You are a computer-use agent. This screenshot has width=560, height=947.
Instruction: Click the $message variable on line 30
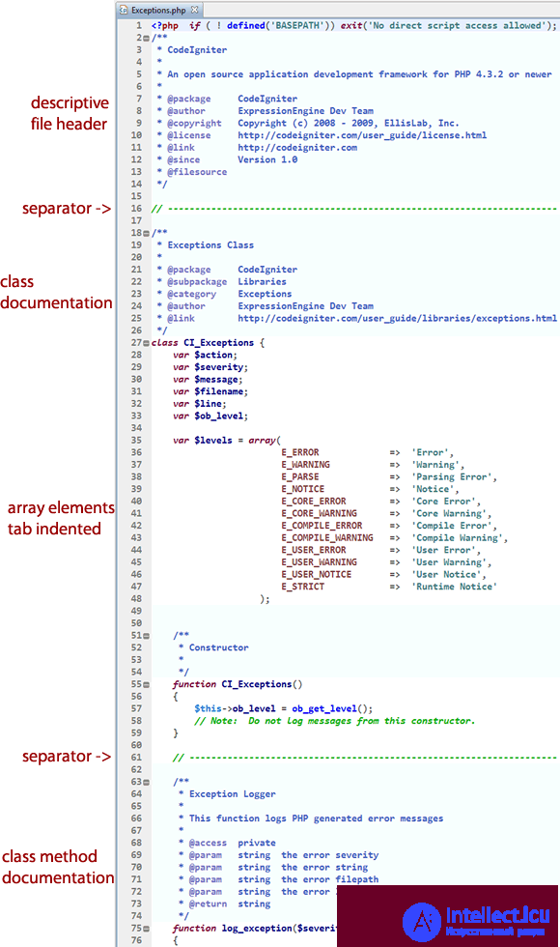[218, 380]
